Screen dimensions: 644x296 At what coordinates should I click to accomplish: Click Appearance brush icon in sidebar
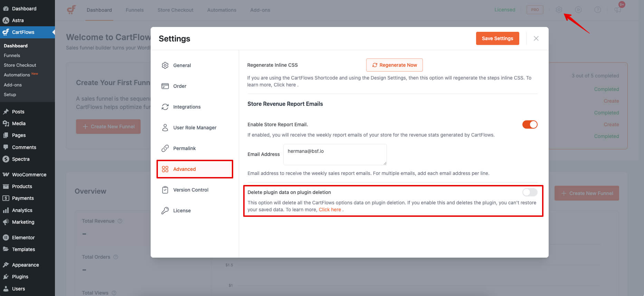point(6,265)
